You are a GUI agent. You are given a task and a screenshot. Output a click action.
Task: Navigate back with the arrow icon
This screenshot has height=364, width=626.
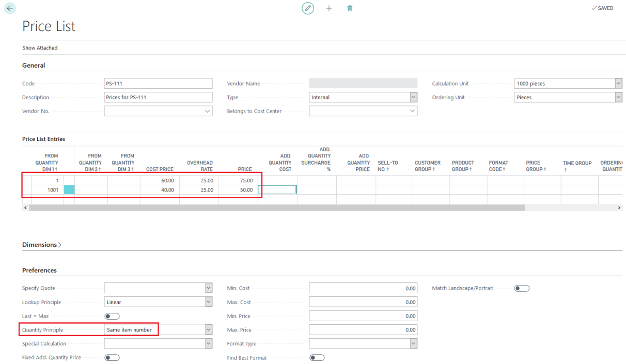[10, 8]
